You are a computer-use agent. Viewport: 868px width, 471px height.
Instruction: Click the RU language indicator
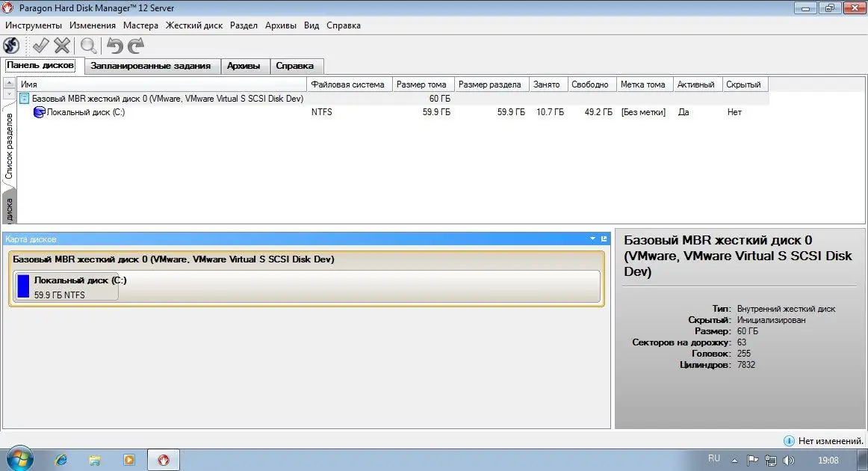(x=714, y=459)
